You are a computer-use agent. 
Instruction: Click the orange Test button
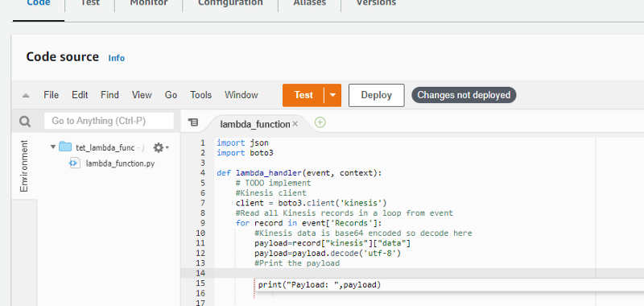point(303,95)
